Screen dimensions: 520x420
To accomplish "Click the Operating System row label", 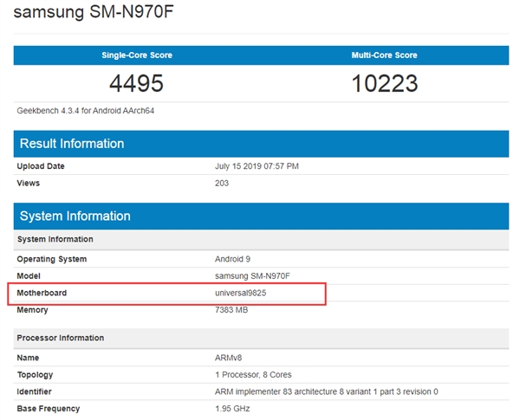I will [x=52, y=259].
